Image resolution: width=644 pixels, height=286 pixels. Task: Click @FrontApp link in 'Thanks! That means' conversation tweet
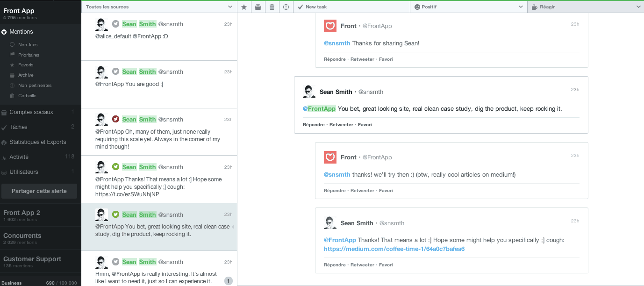coord(340,240)
